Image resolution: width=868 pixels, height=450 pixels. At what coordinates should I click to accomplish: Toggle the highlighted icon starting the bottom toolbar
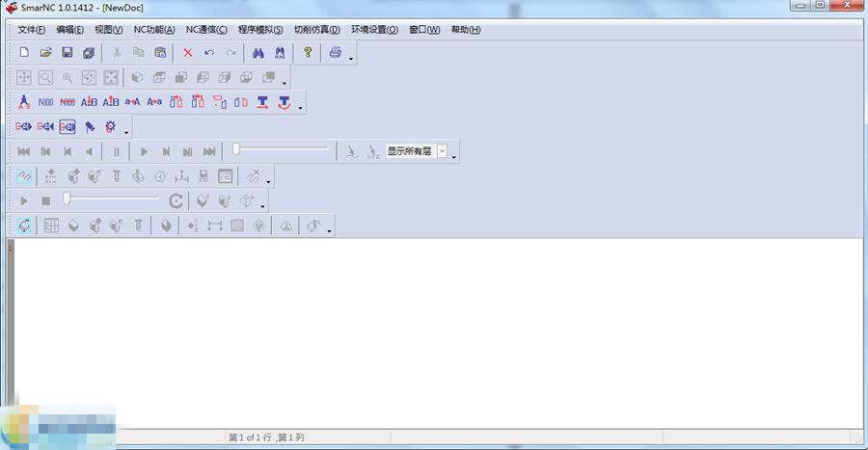pos(24,225)
